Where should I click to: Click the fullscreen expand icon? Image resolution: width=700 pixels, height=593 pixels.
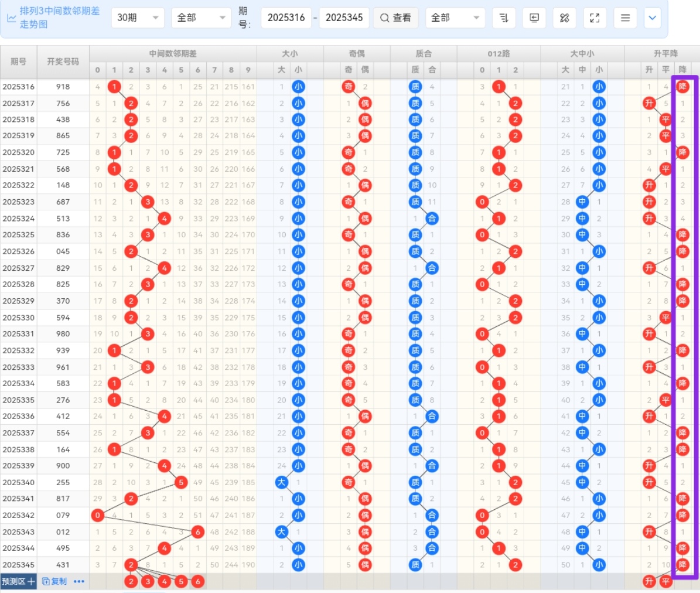click(x=595, y=18)
